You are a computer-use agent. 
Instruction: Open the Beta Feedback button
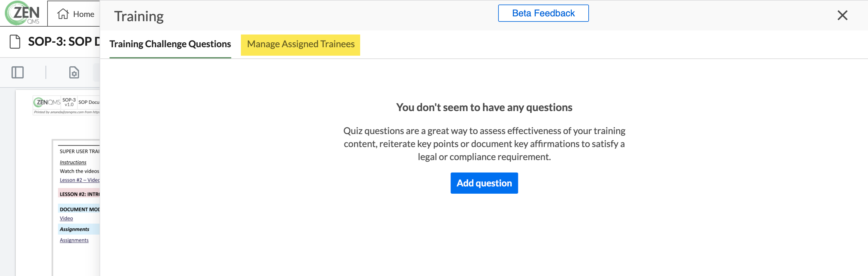click(x=543, y=13)
